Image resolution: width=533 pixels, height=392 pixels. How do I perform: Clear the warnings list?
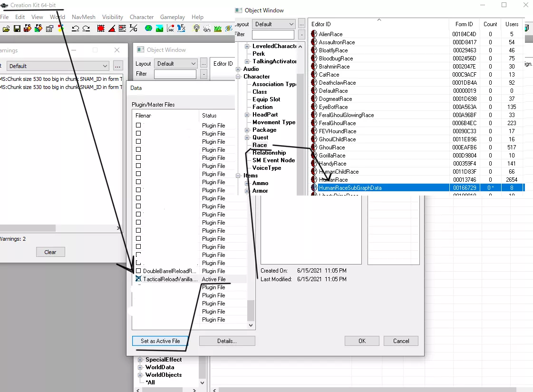pyautogui.click(x=50, y=252)
